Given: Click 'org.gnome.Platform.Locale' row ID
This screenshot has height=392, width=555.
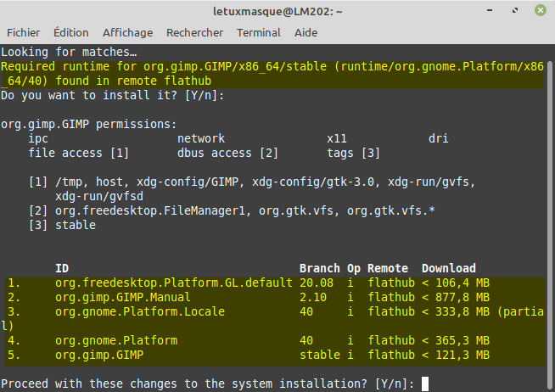Looking at the screenshot, I should [140, 311].
